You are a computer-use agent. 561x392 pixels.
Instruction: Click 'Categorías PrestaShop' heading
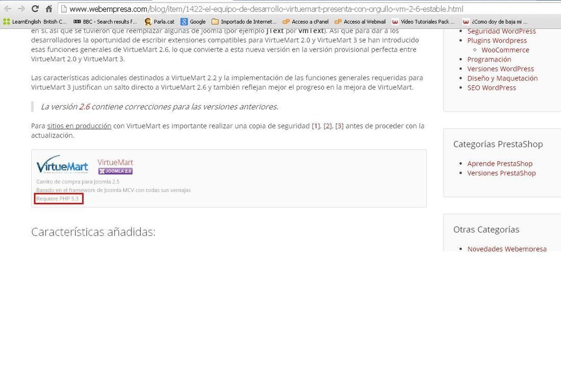(498, 144)
